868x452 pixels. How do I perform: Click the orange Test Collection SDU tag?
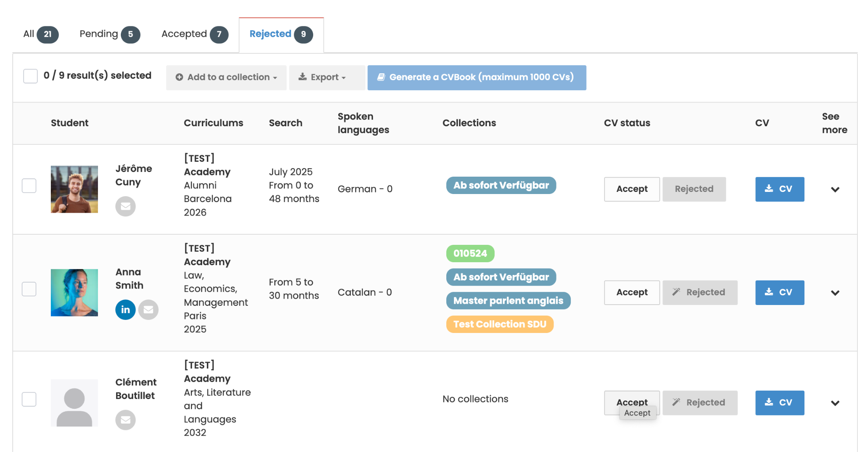pos(499,324)
